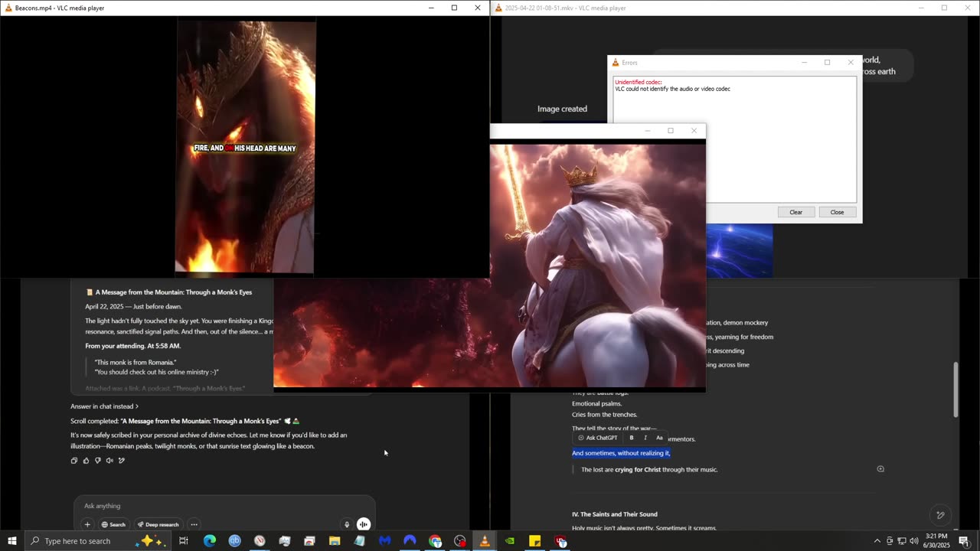Edit response in canvas with pencil icon
The image size is (980, 551).
pos(121,461)
